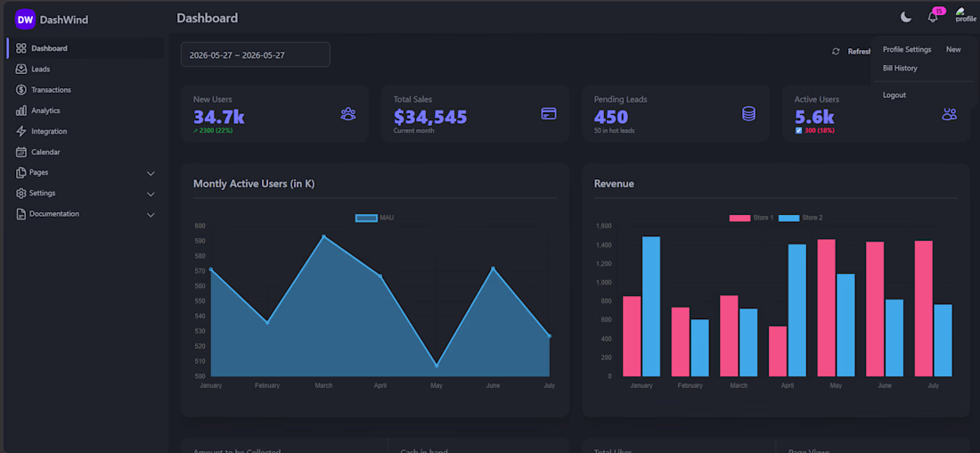Viewport: 980px width, 453px height.
Task: Click the Leads inbox icon
Action: click(21, 69)
